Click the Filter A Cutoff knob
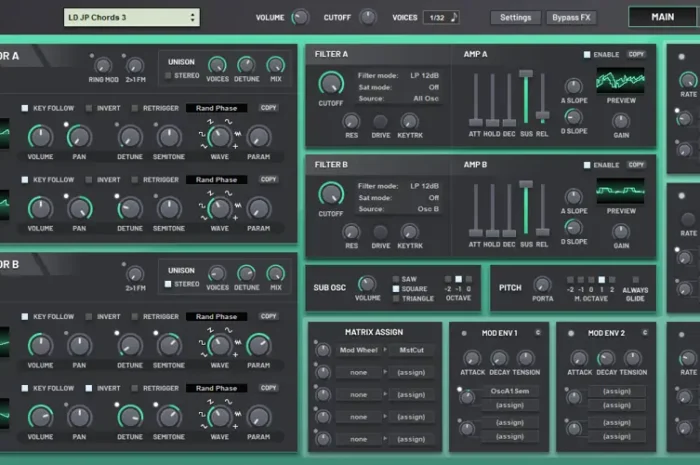700x465 pixels. click(331, 84)
